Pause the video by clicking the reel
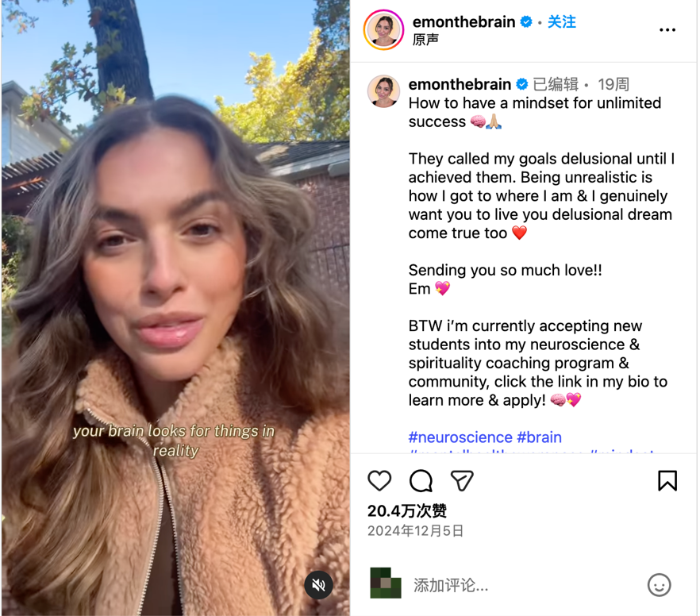The height and width of the screenshot is (616, 700). 175,308
